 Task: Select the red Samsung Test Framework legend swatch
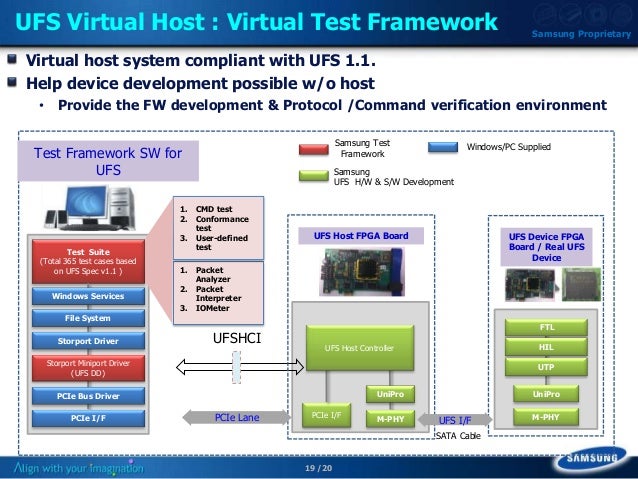click(x=313, y=149)
